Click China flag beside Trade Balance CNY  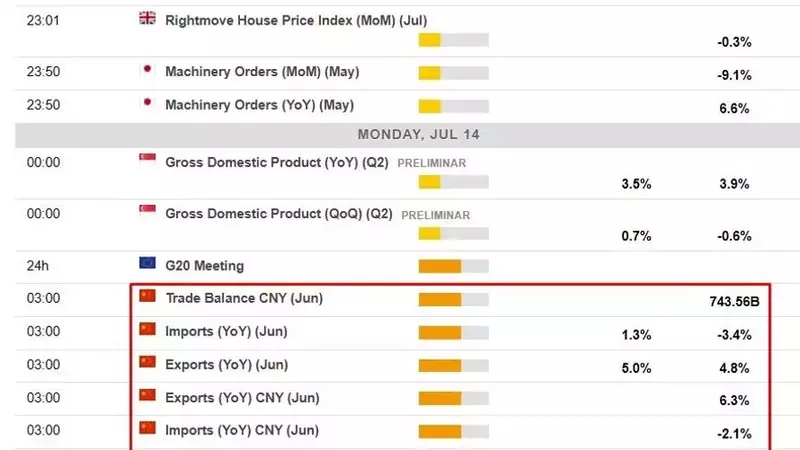click(147, 295)
